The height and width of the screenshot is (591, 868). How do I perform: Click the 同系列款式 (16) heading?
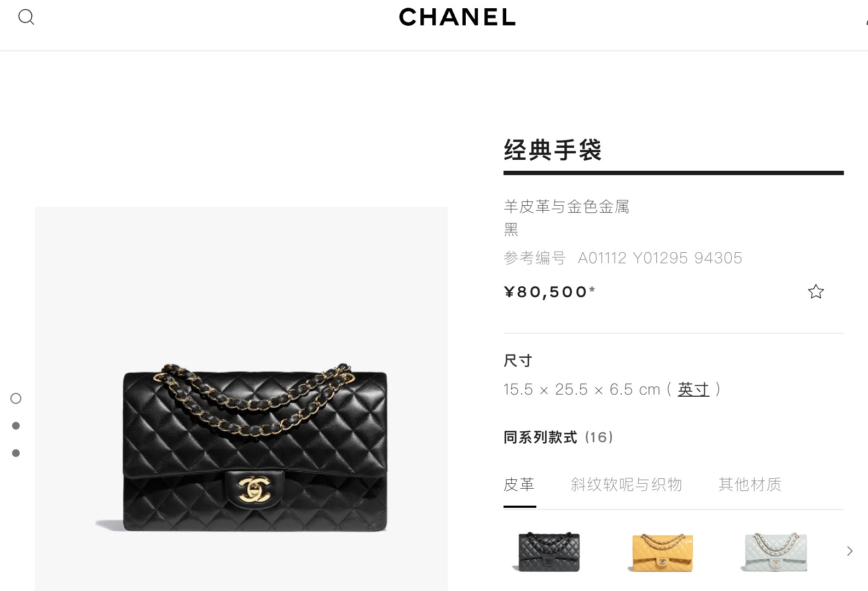[558, 437]
